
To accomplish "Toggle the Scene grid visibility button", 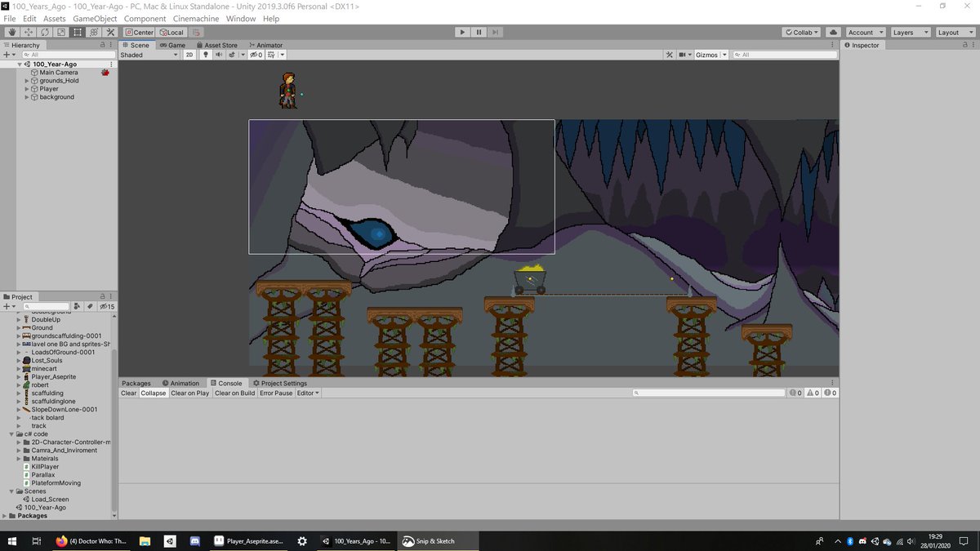I will [x=271, y=55].
